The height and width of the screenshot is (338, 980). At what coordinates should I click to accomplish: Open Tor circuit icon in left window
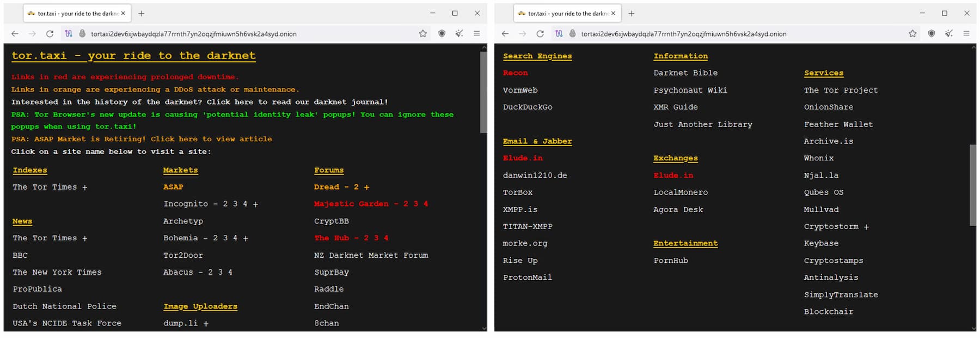69,34
